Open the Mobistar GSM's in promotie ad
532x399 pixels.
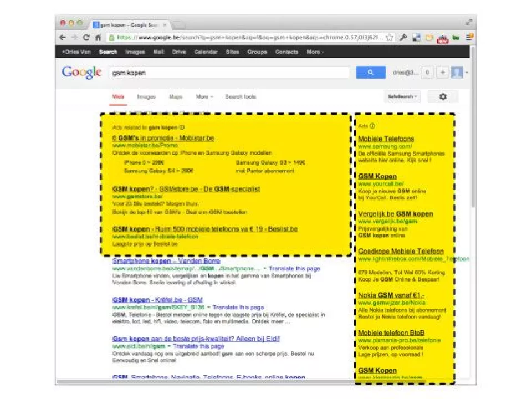click(x=163, y=138)
